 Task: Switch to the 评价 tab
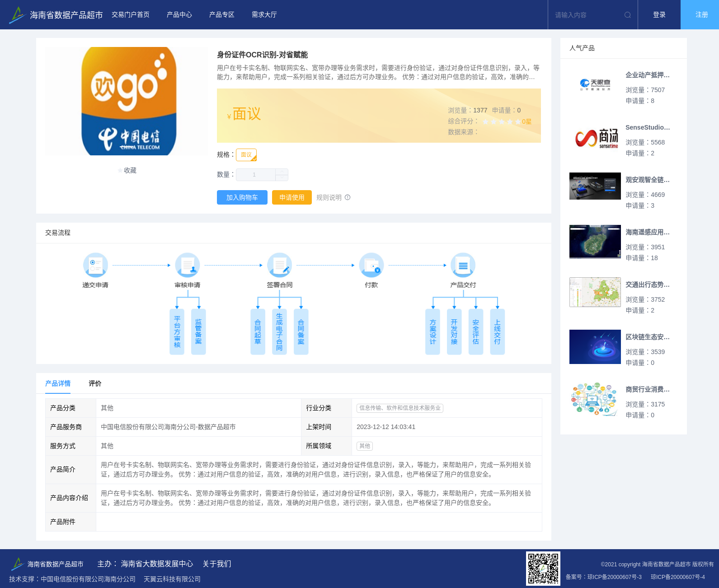(95, 383)
